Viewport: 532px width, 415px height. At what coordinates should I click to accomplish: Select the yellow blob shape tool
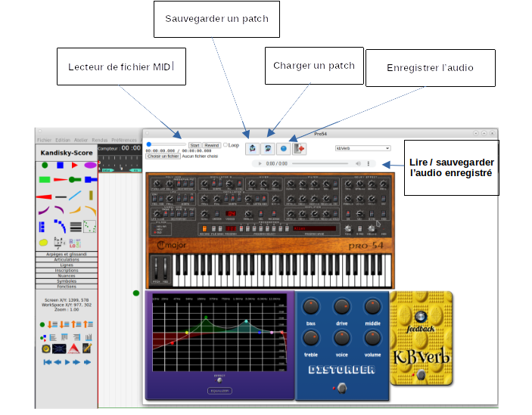[44, 243]
